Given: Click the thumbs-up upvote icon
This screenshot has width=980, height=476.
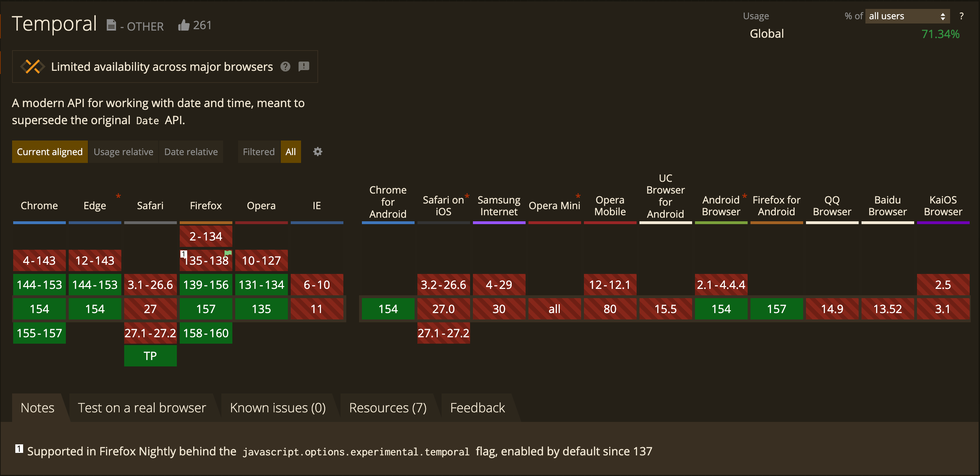Looking at the screenshot, I should pyautogui.click(x=183, y=25).
